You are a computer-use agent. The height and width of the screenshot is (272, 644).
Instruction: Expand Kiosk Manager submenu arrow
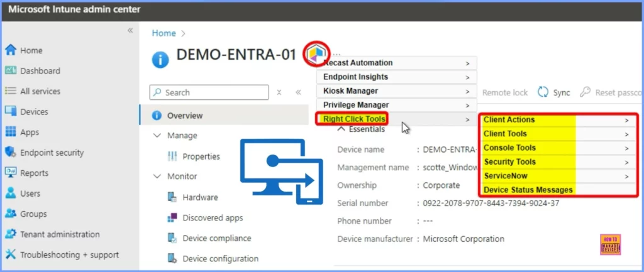(467, 92)
